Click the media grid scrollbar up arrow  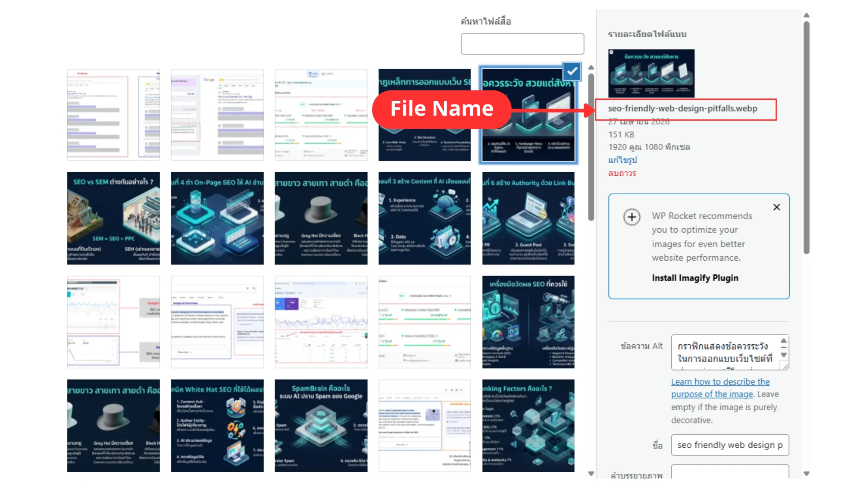point(591,67)
